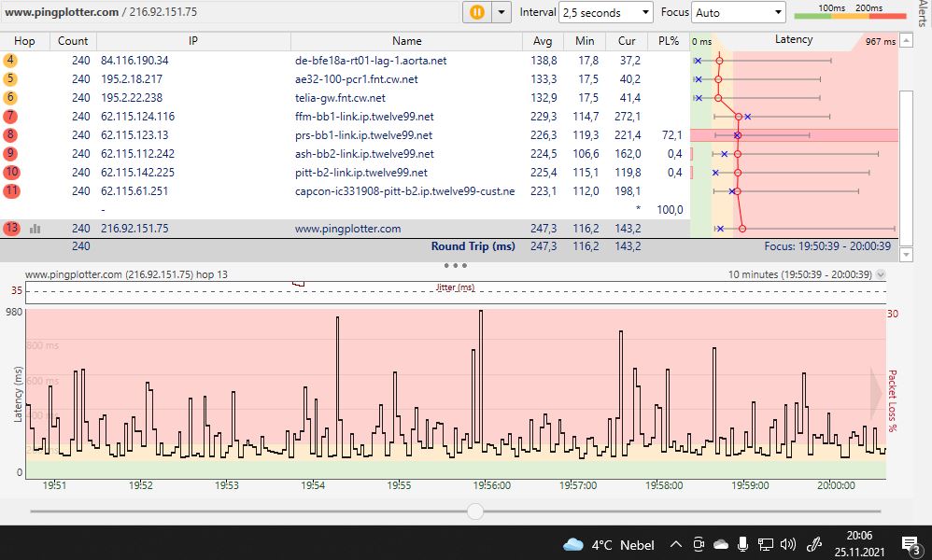Click the Name column header

406,41
